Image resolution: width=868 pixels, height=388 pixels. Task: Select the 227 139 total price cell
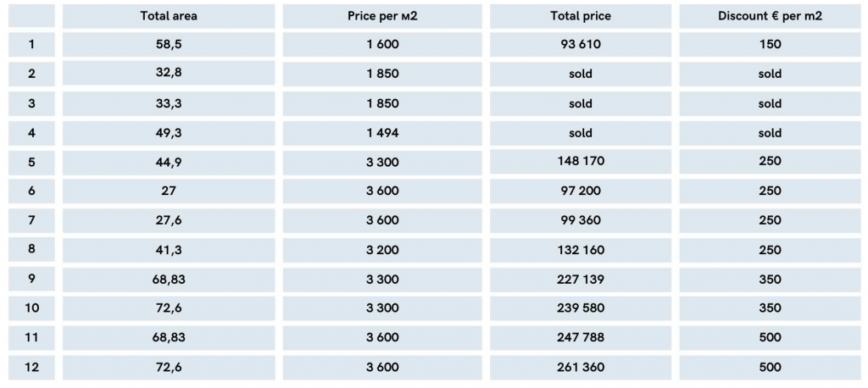581,279
